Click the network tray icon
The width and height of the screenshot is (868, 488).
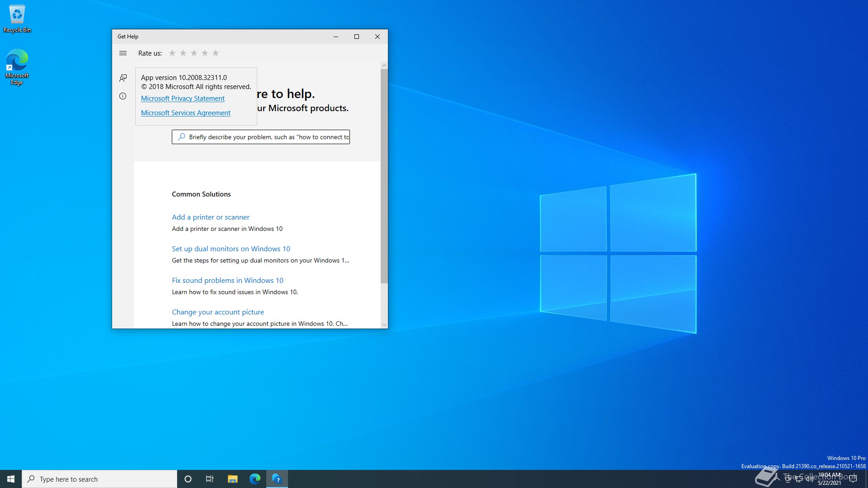[799, 479]
